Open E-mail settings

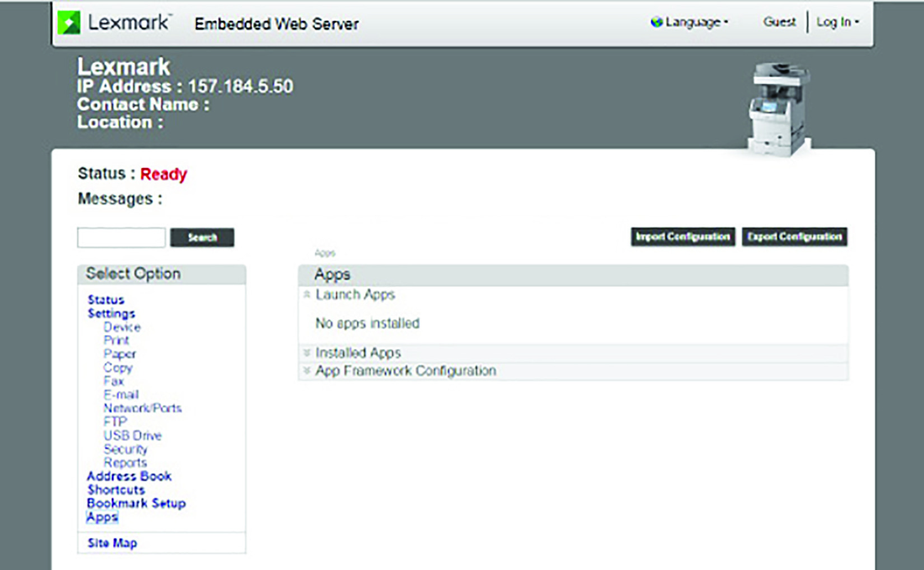pyautogui.click(x=121, y=395)
